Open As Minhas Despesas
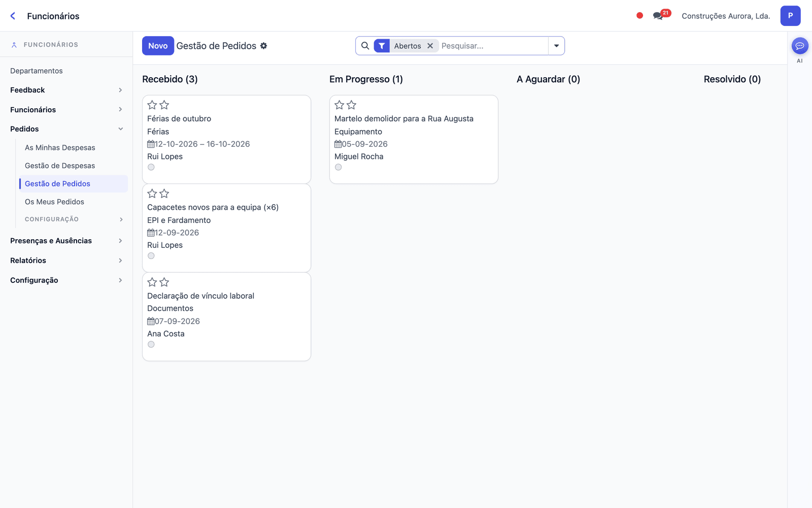The image size is (812, 508). pyautogui.click(x=60, y=148)
